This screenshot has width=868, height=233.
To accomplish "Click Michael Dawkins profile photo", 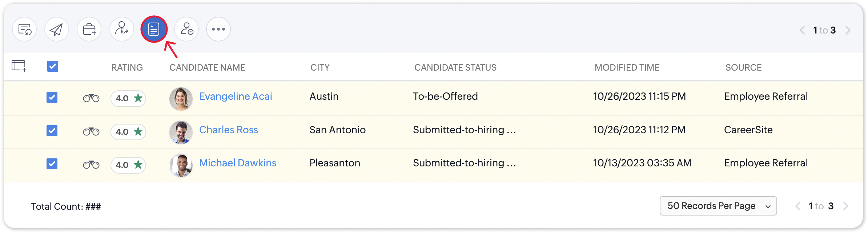I will tap(181, 165).
